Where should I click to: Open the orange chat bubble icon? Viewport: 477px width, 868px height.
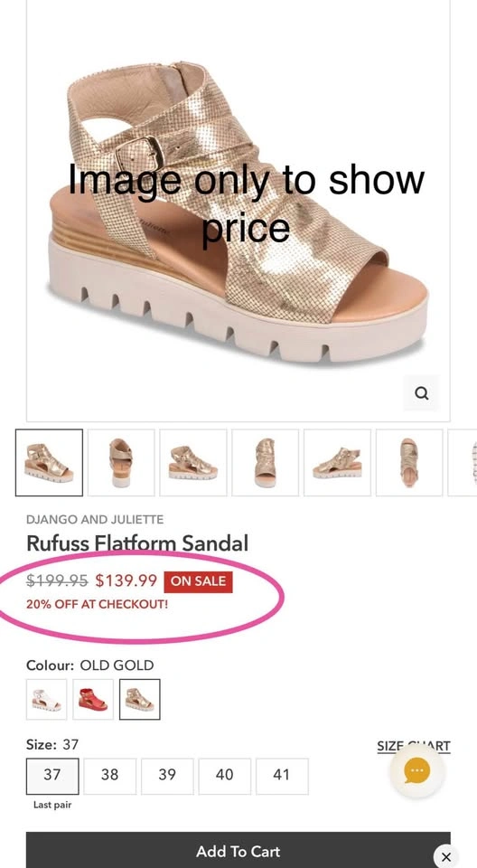416,770
